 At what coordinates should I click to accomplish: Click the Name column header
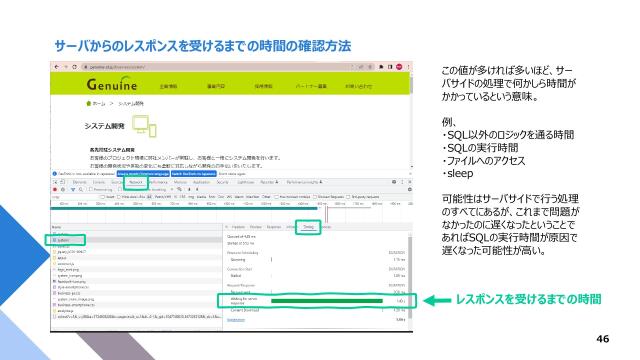click(x=57, y=227)
